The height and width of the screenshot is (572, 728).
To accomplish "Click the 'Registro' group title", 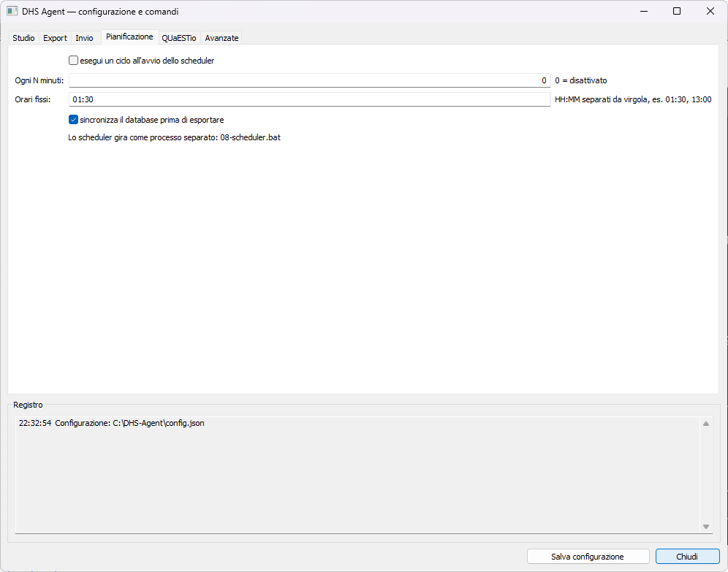I will tap(28, 405).
